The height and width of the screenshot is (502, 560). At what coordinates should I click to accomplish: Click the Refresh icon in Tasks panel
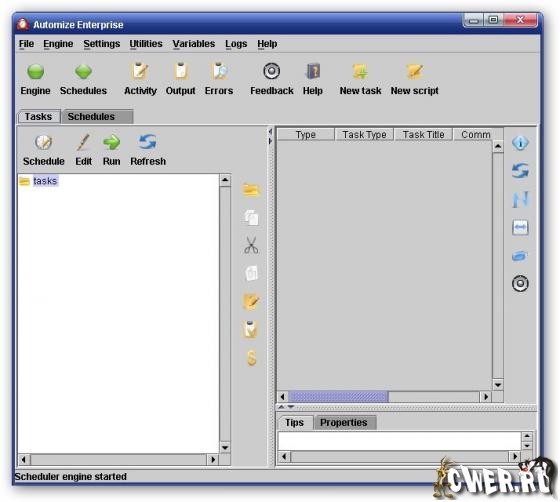pos(148,142)
